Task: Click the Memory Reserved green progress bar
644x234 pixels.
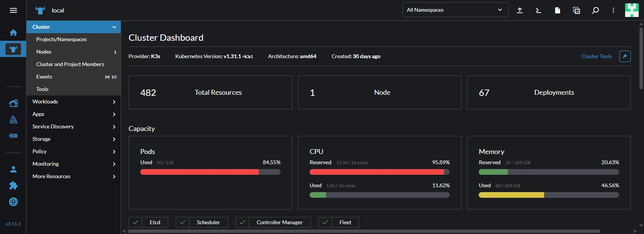Action: 549,172
